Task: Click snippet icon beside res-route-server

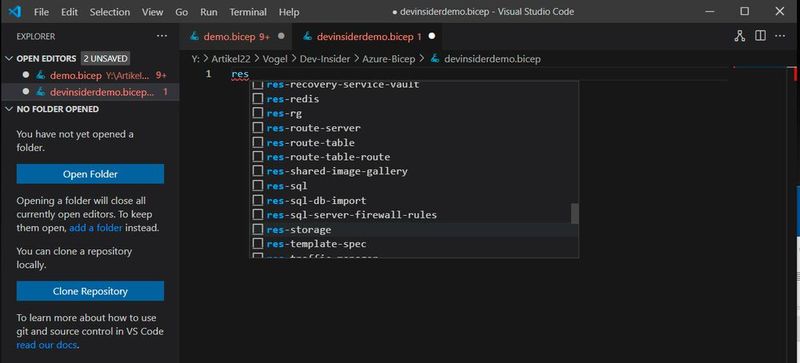Action: click(258, 128)
